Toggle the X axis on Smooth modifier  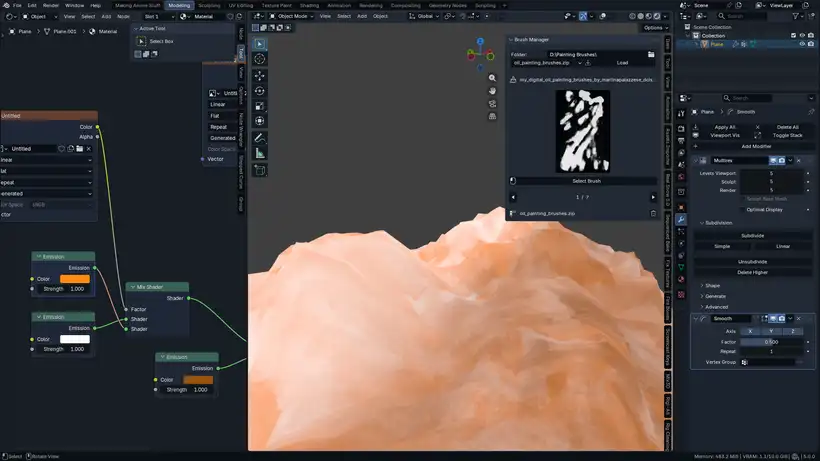750,330
